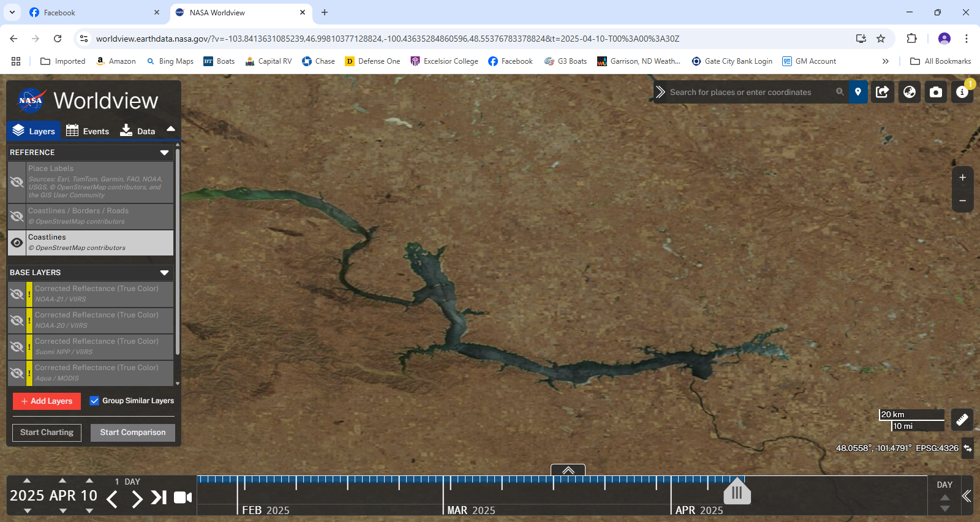Screen dimensions: 980x522
Task: Click the video camera animation icon
Action: click(x=183, y=497)
